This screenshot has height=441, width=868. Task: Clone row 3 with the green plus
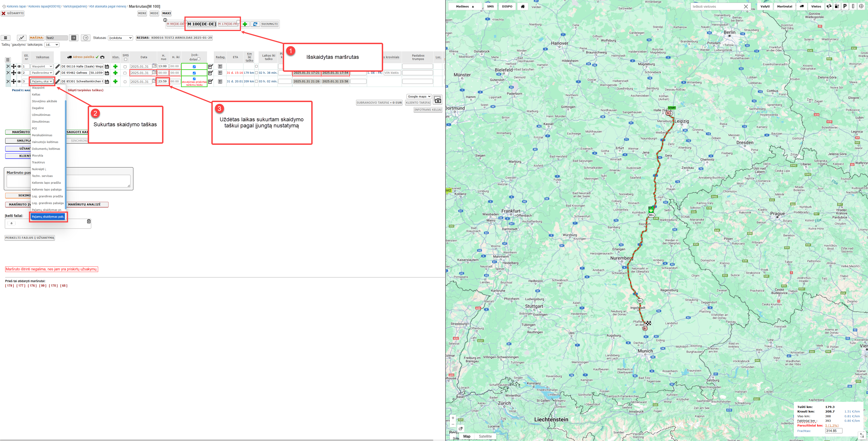[115, 81]
